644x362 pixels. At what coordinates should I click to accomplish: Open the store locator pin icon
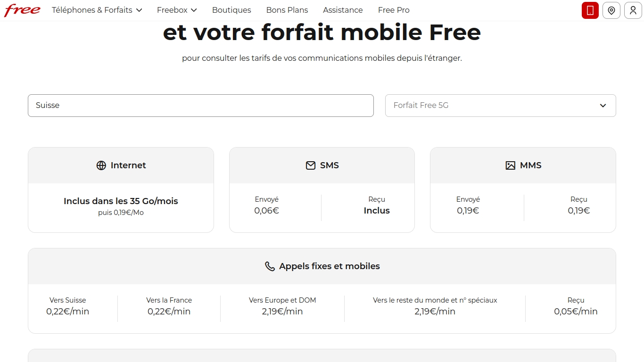[x=611, y=10]
